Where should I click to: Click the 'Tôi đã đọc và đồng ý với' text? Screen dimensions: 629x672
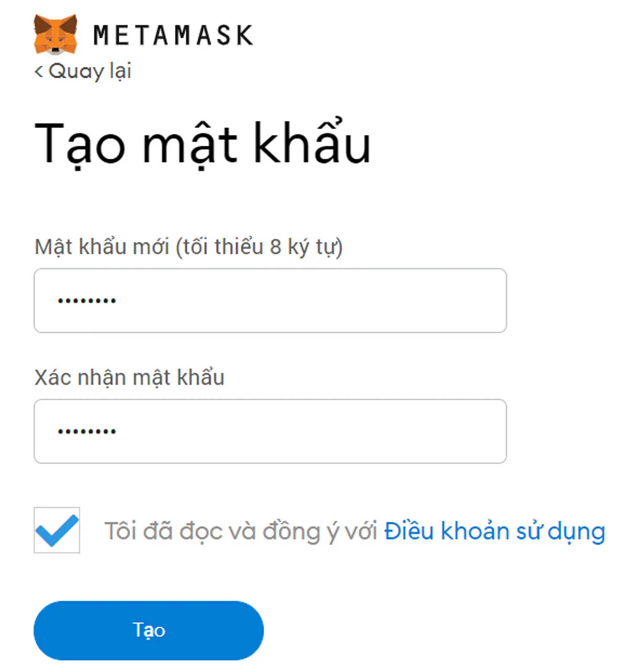pyautogui.click(x=241, y=531)
